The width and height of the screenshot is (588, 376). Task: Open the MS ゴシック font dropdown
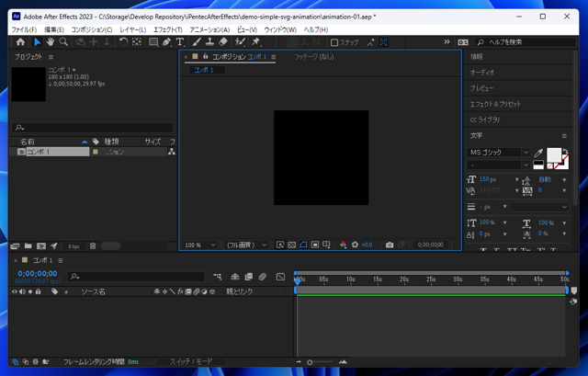coord(498,153)
